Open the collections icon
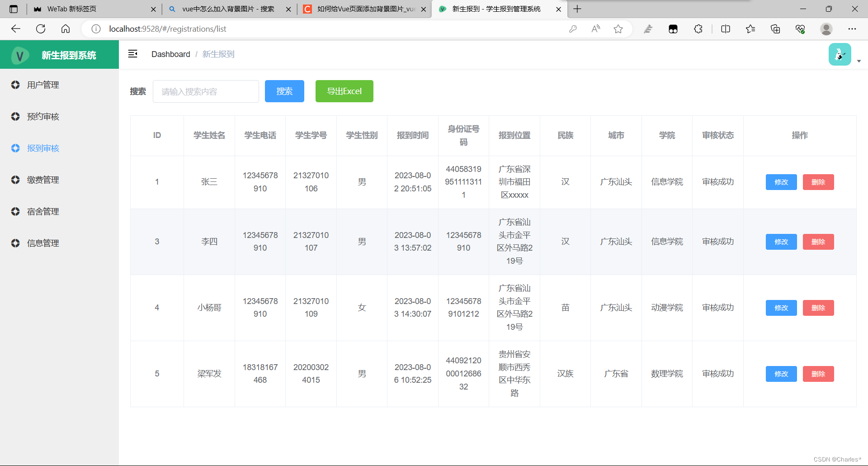Viewport: 868px width, 466px height. (775, 29)
